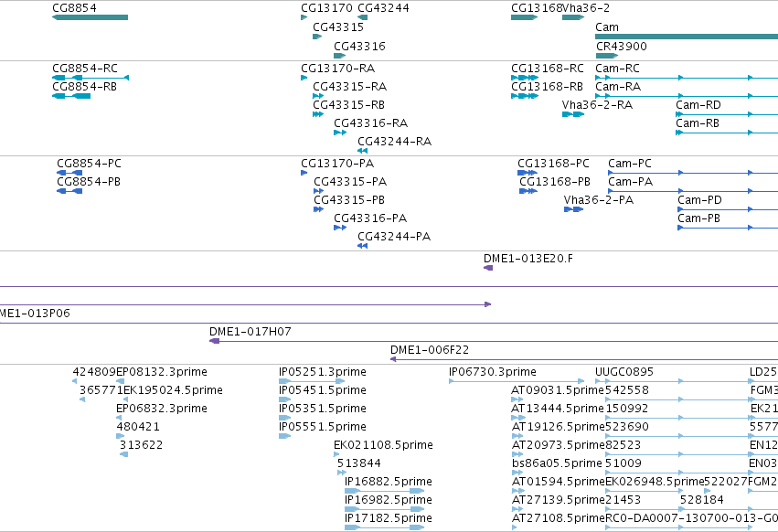Select the RC0-DA0007-130700-013-G0 feature label

coord(692,518)
